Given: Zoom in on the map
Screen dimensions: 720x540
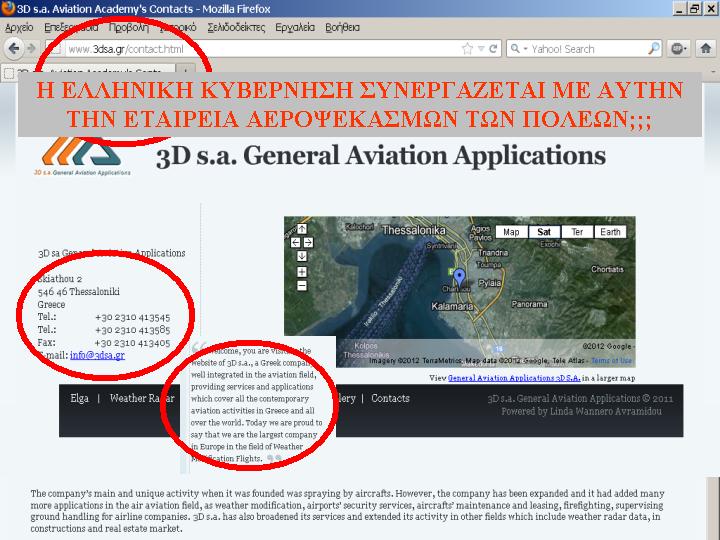Looking at the screenshot, I should 302,272.
